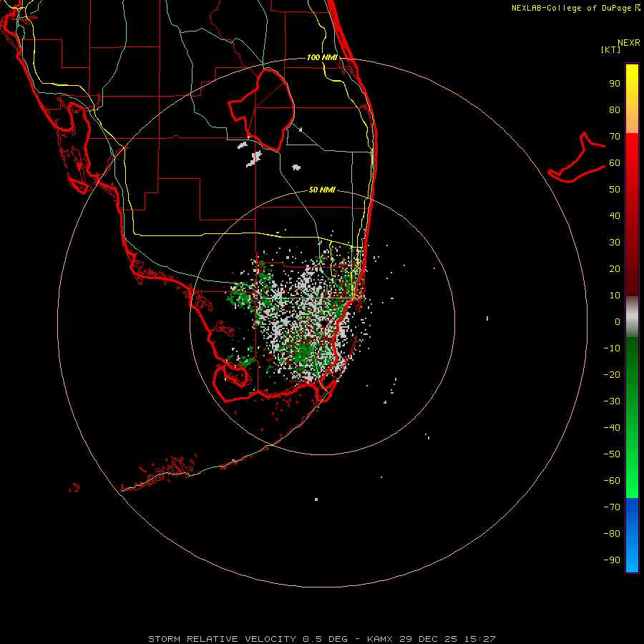Screen dimensions: 644x644
Task: Click the NEXLAB-College of DuPage watermark text
Action: point(575,8)
